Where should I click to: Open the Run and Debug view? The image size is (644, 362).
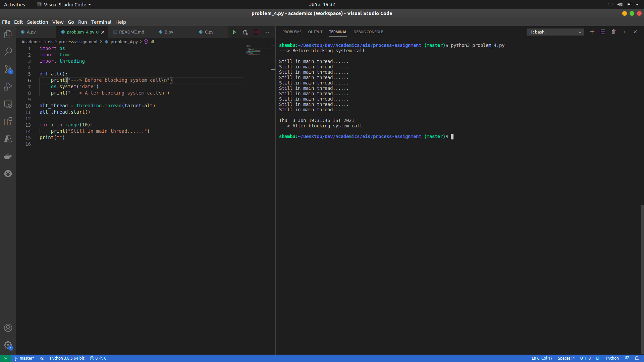pos(8,86)
